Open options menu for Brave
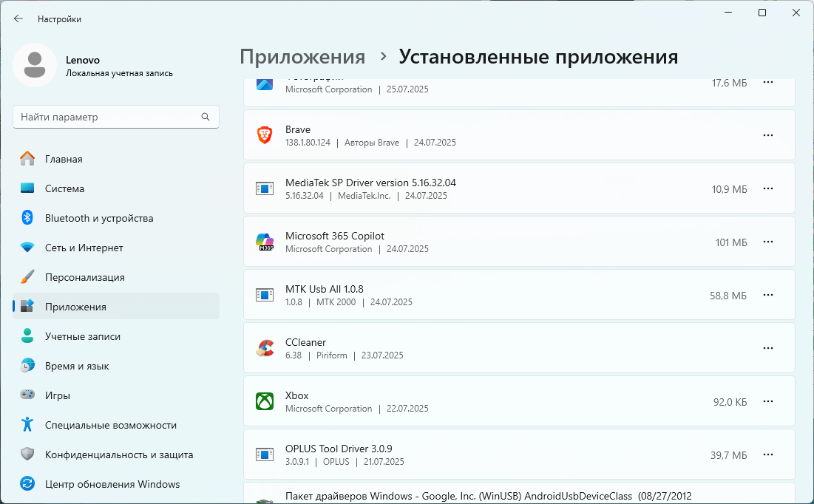The image size is (814, 504). click(x=768, y=135)
